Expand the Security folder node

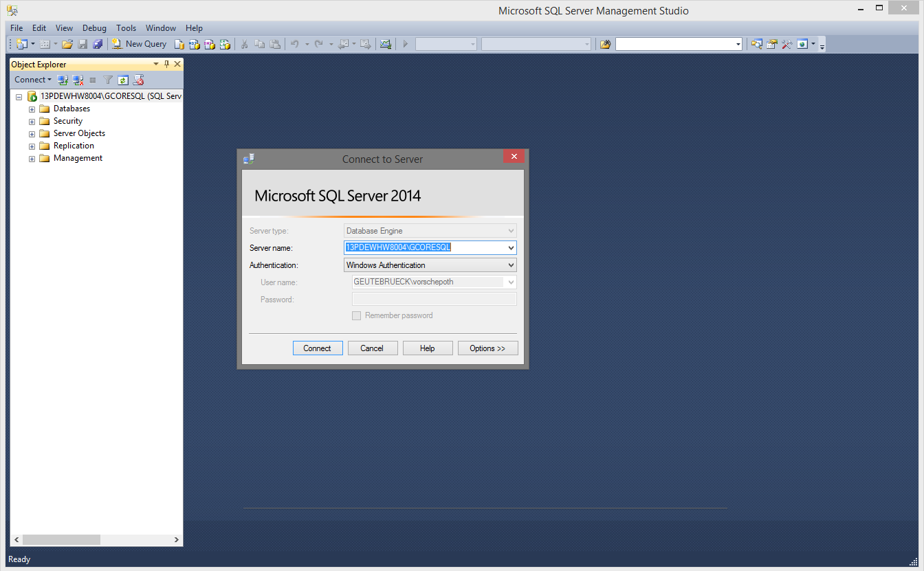click(x=32, y=122)
